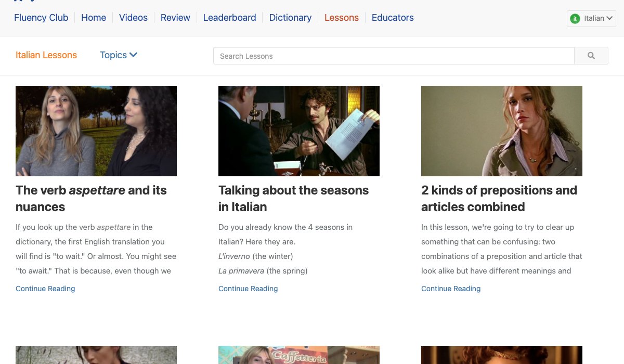
Task: Click the Italian Lessons heading link
Action: tap(46, 55)
